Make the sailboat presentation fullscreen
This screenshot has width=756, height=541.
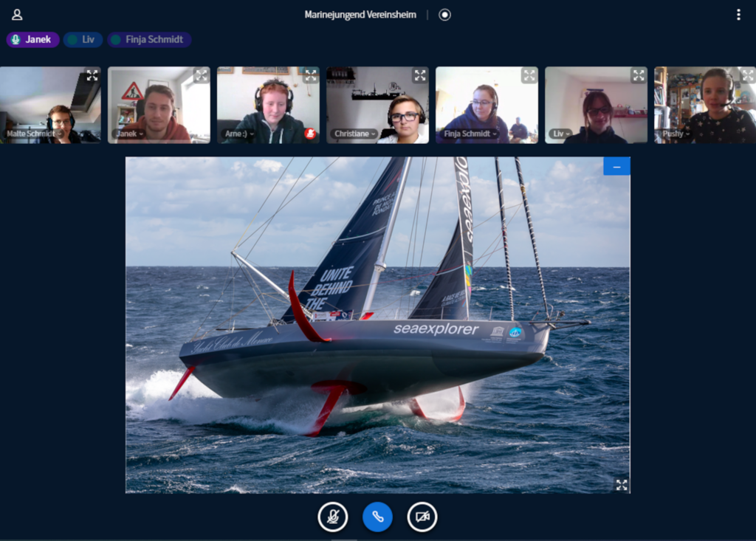(622, 485)
